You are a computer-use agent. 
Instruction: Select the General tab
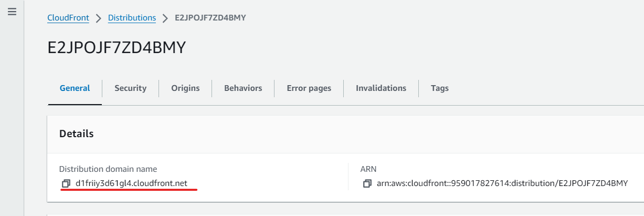click(x=75, y=88)
